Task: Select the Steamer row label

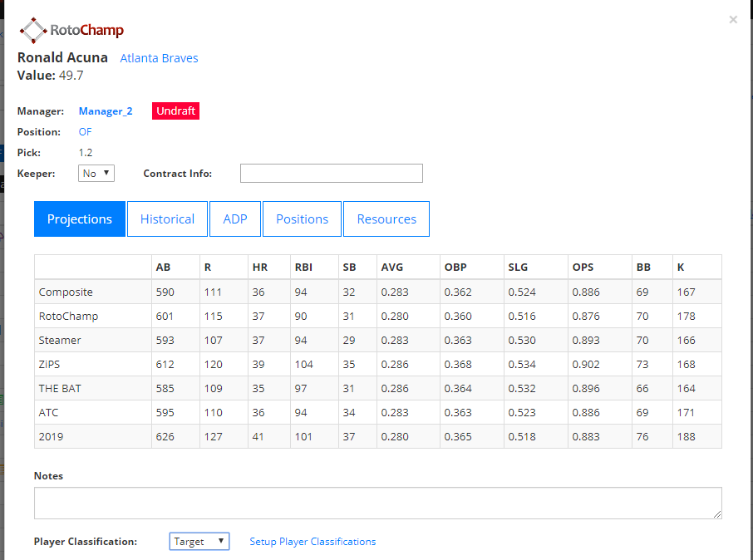Action: (x=60, y=340)
